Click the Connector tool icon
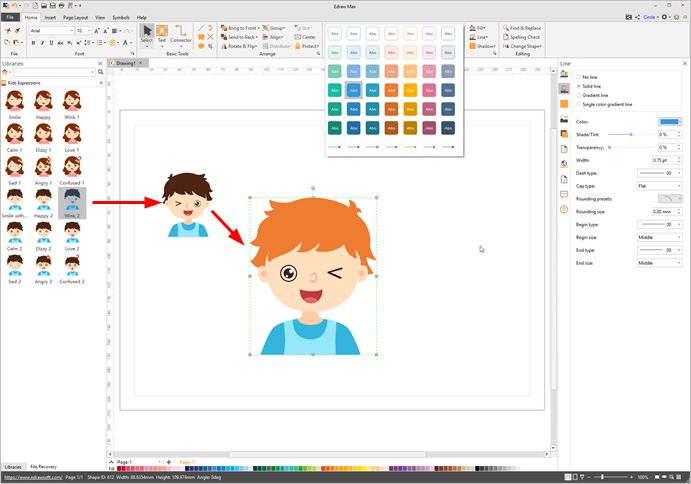 pyautogui.click(x=180, y=35)
